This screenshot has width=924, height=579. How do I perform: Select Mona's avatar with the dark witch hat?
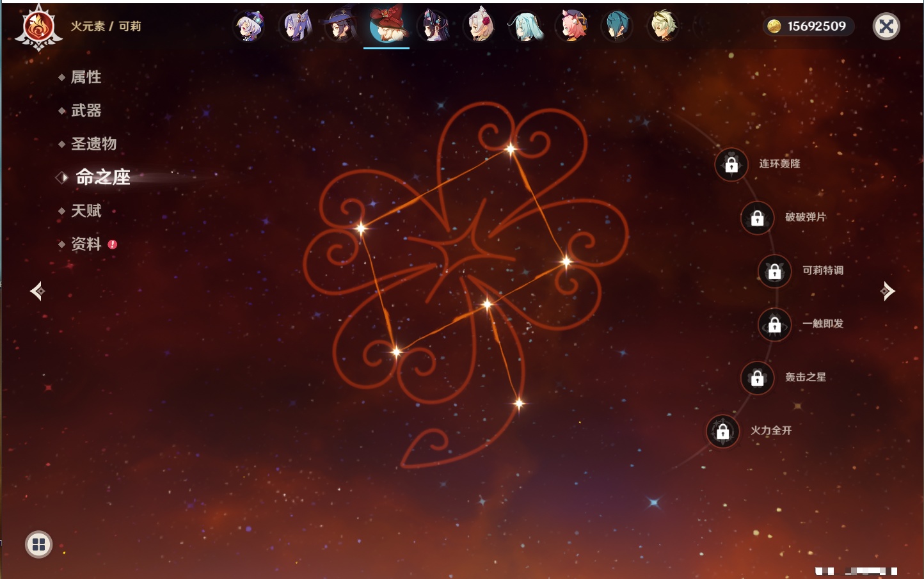[x=340, y=26]
